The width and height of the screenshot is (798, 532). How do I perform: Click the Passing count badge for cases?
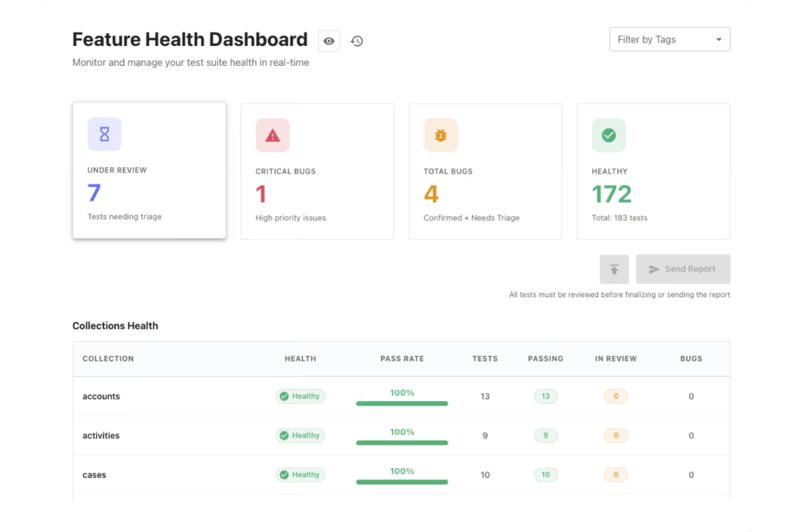coord(546,475)
